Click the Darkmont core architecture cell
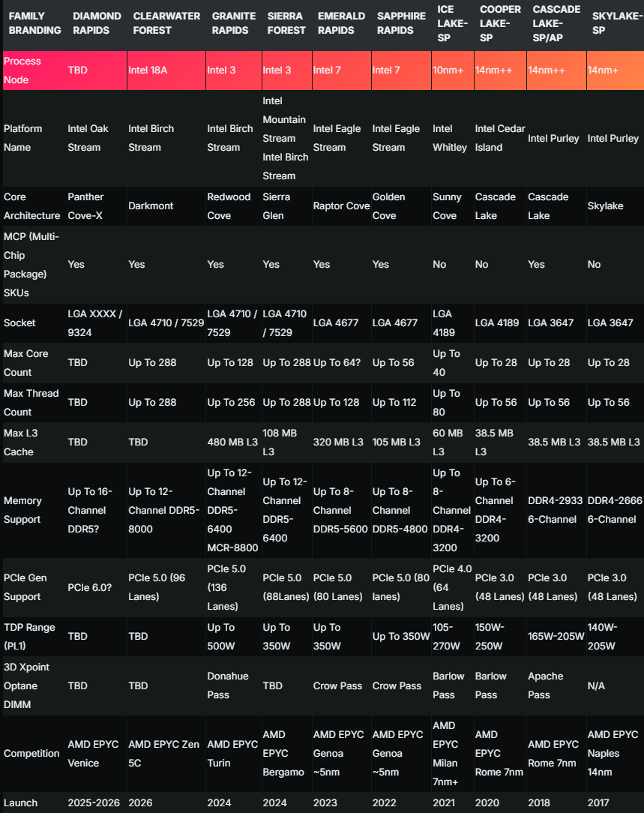 [x=166, y=206]
